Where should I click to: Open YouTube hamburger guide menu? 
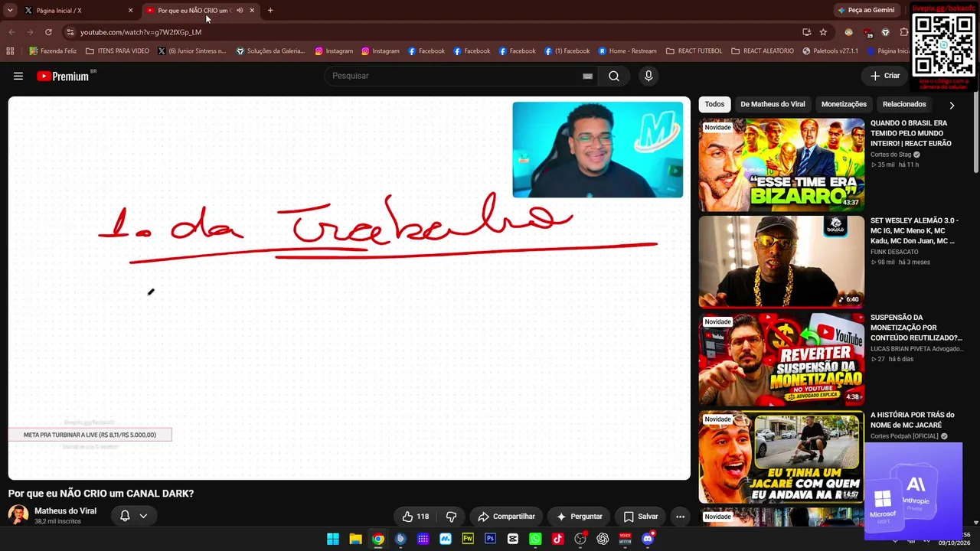pyautogui.click(x=18, y=76)
